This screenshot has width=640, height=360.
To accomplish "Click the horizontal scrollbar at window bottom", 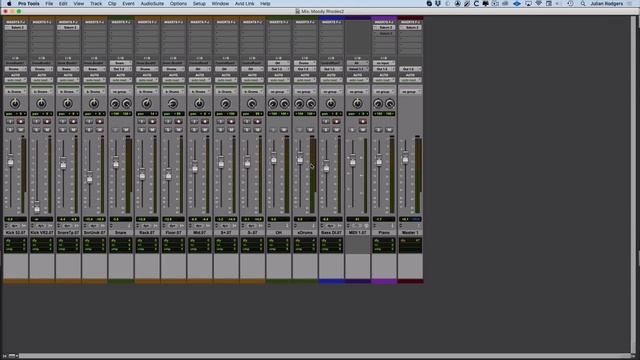I will (324, 356).
